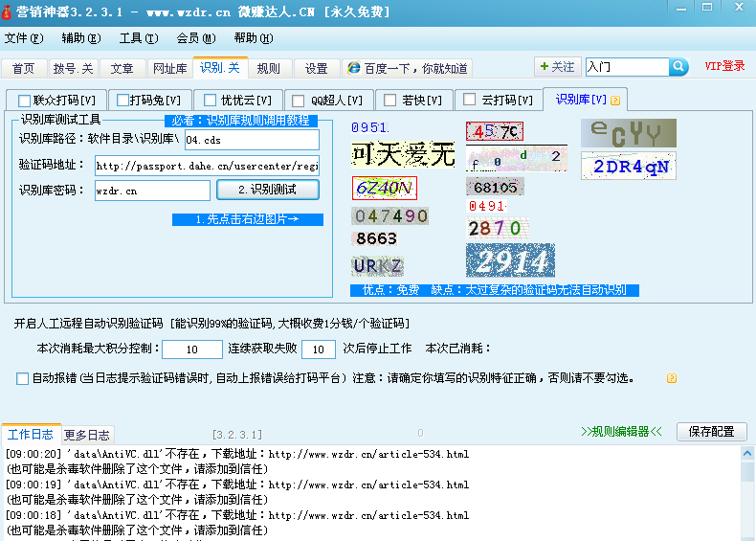Screen dimensions: 756x541
Task: Click the IE browser icon in the 百度一下 tab
Action: 354,68
